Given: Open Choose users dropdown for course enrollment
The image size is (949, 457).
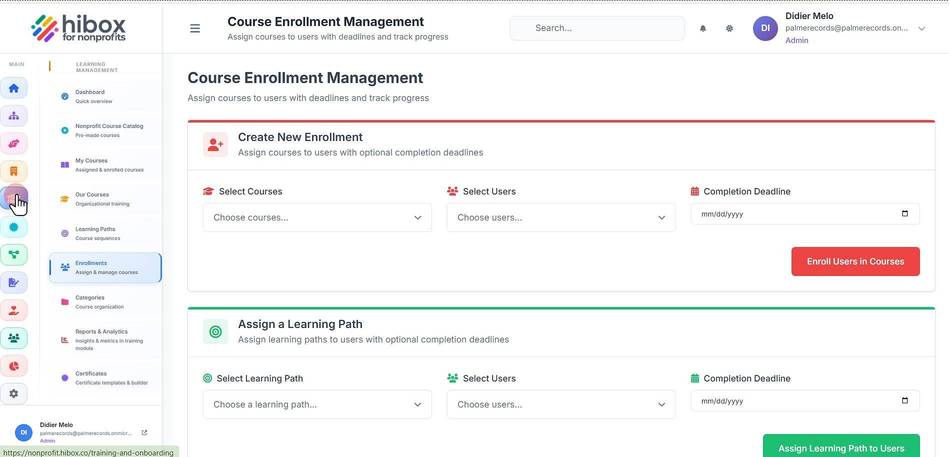Looking at the screenshot, I should (561, 217).
